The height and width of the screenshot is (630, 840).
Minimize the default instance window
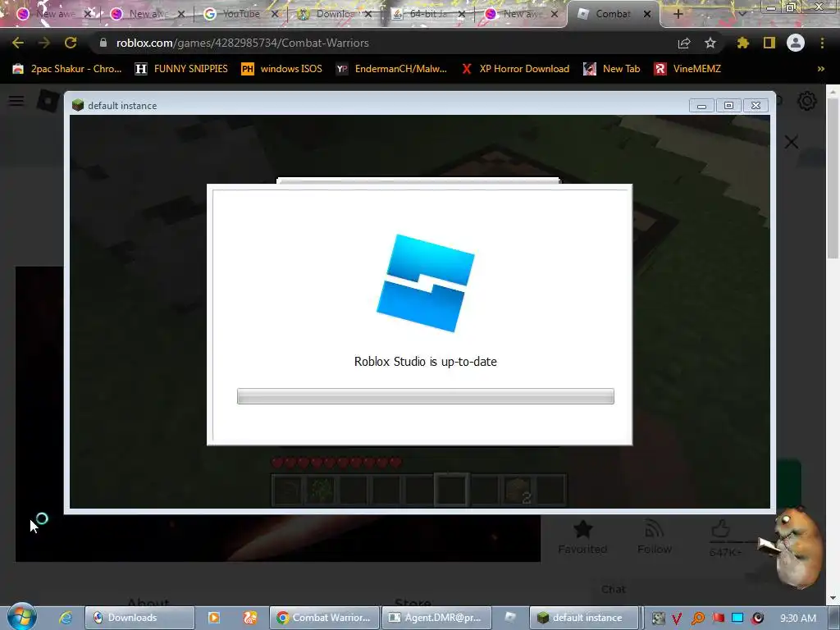tap(701, 106)
